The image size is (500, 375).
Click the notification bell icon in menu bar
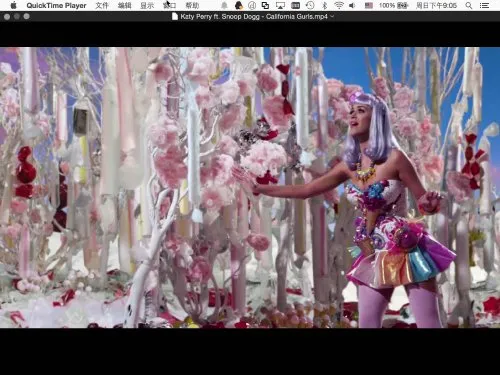coord(224,5)
